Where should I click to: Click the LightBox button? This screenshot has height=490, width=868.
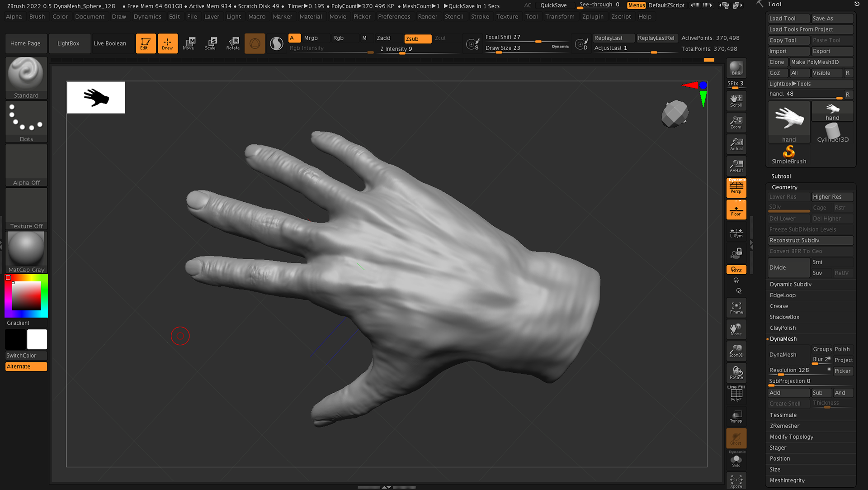tap(68, 43)
